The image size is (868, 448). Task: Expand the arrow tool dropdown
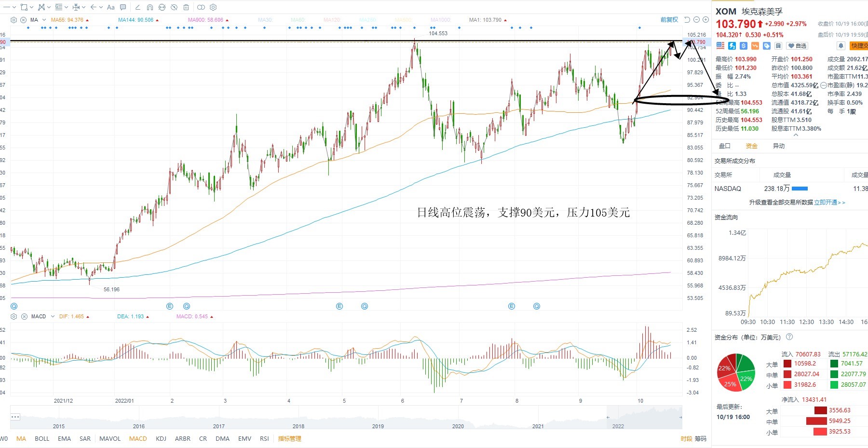[101, 7]
